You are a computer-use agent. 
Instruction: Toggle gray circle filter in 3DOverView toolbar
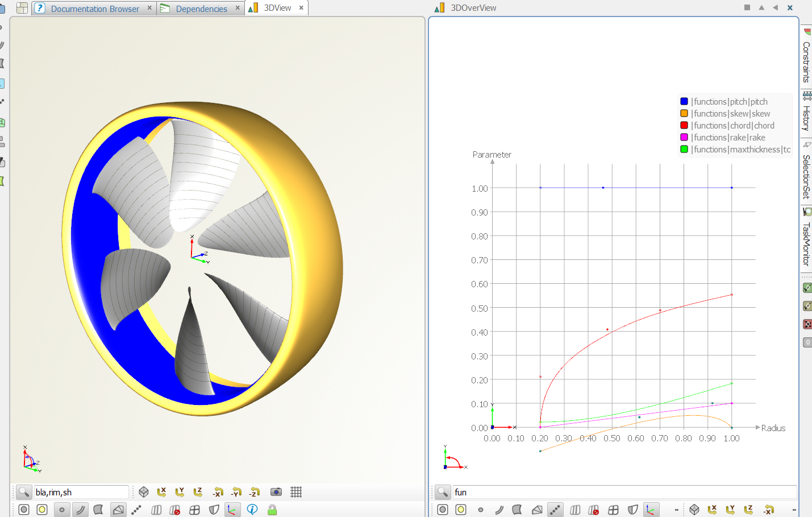[x=443, y=510]
